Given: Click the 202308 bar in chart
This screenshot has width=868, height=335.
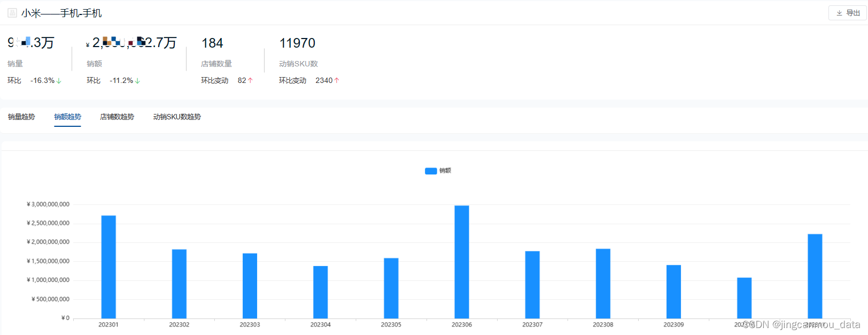Looking at the screenshot, I should (603, 284).
